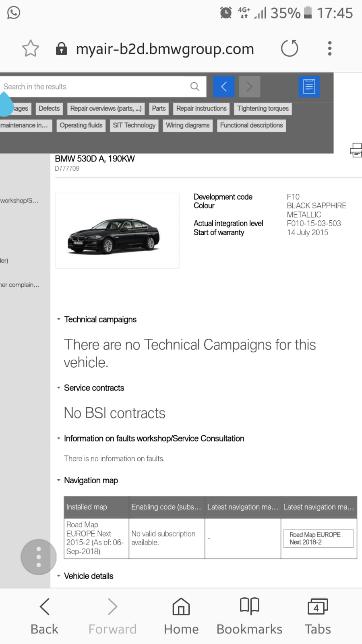The height and width of the screenshot is (644, 362).
Task: Collapse the Technical campaigns section
Action: (59, 319)
